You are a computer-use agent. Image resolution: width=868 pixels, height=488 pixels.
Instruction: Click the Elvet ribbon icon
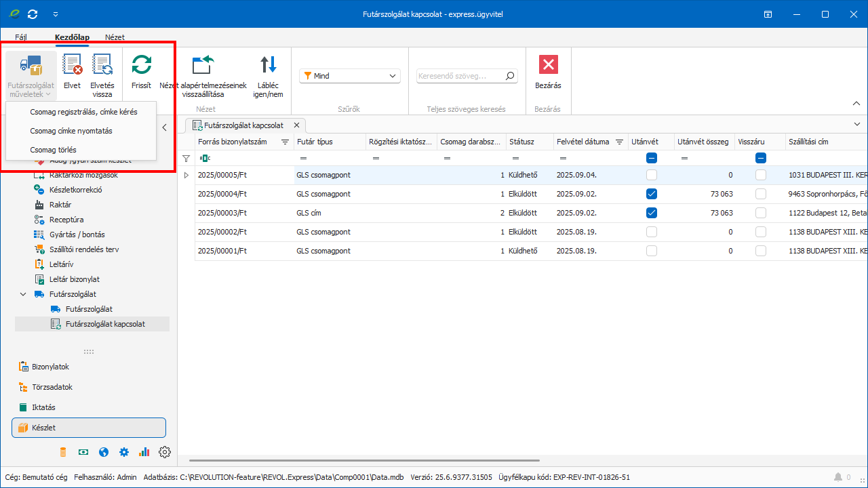tap(72, 65)
